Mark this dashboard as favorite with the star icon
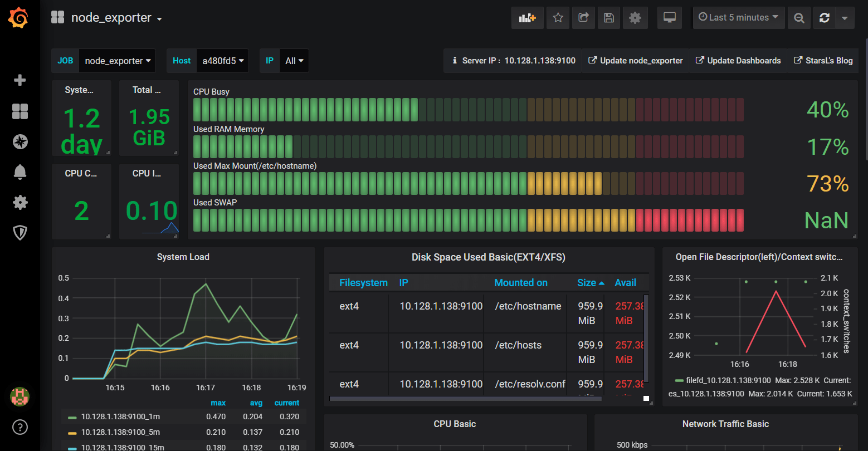Viewport: 868px width, 451px height. 558,17
